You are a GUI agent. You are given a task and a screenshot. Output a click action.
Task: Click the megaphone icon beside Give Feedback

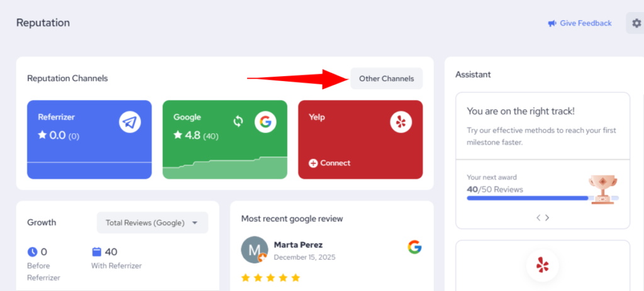pos(552,23)
